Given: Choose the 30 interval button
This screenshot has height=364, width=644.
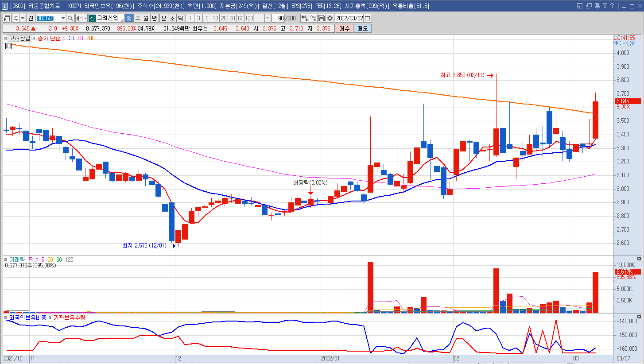Looking at the screenshot, I should click(232, 18).
